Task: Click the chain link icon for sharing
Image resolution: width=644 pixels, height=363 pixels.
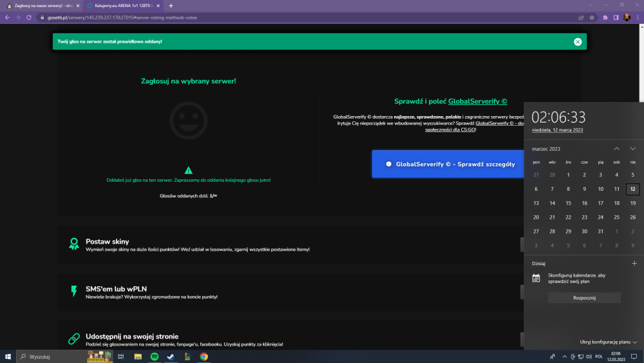Action: tap(74, 338)
